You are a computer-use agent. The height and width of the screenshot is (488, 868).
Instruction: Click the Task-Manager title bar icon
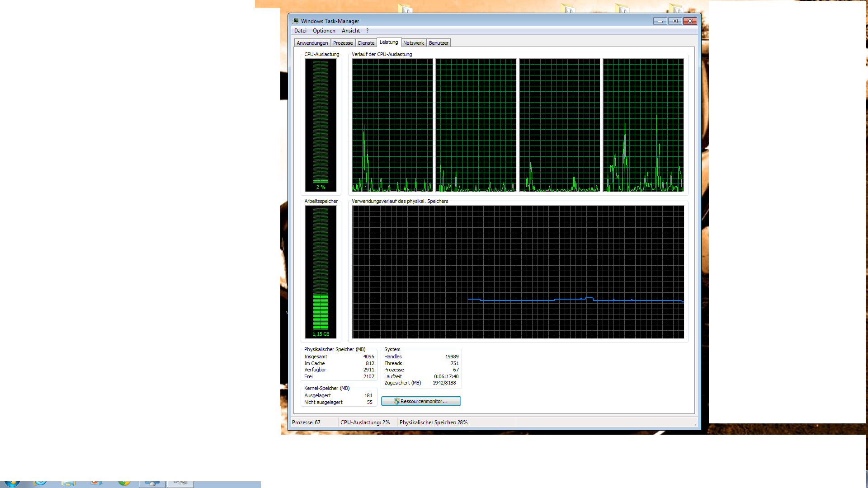pos(296,21)
